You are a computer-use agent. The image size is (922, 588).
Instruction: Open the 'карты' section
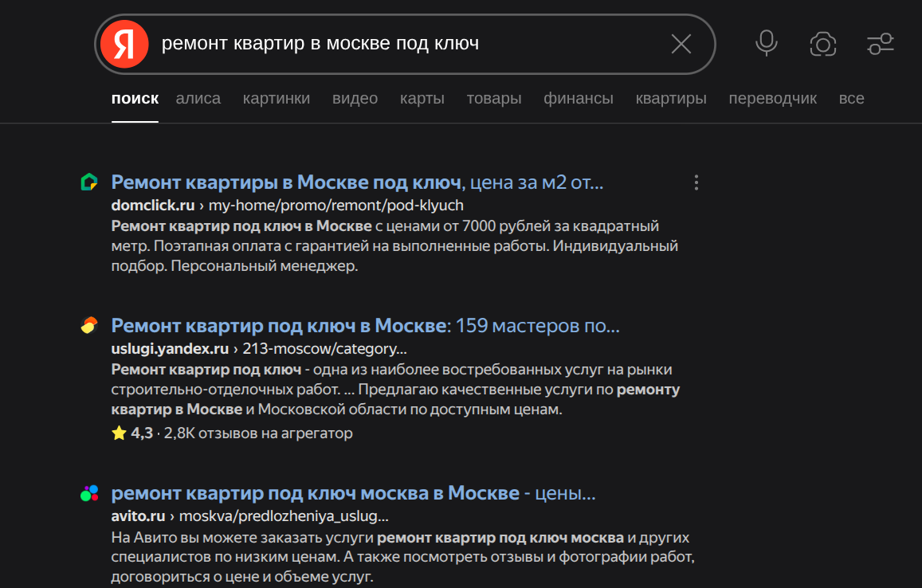422,98
